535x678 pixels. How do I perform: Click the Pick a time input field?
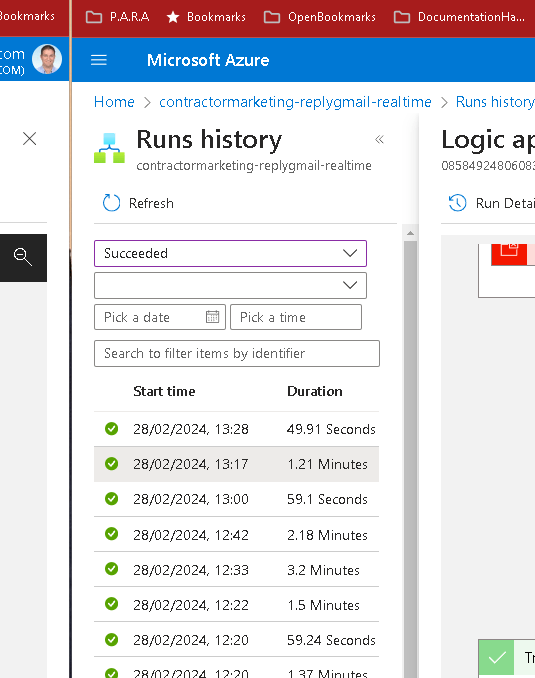tap(296, 317)
